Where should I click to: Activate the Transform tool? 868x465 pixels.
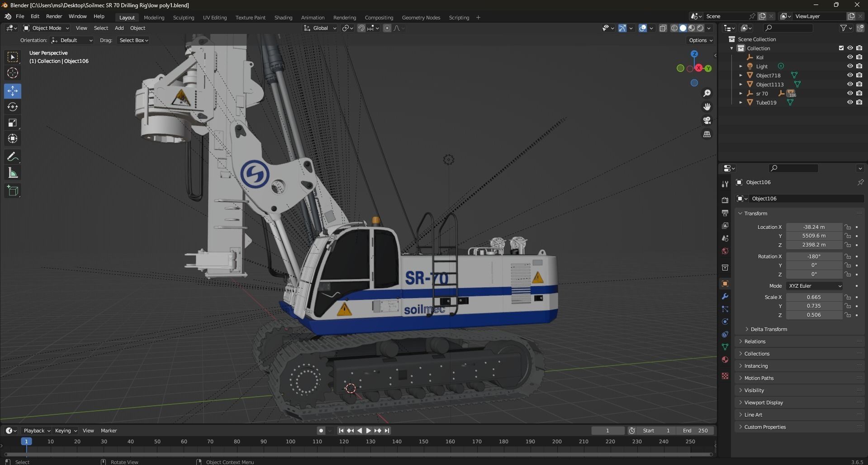point(13,138)
